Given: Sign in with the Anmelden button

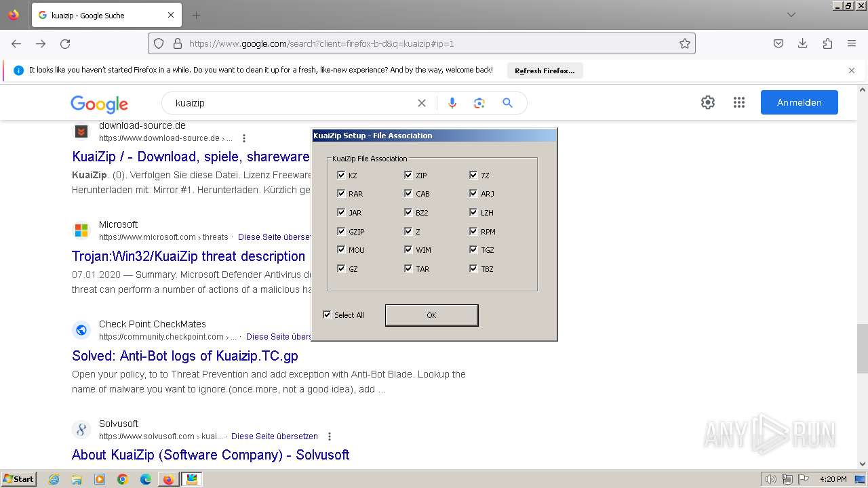Looking at the screenshot, I should 800,102.
